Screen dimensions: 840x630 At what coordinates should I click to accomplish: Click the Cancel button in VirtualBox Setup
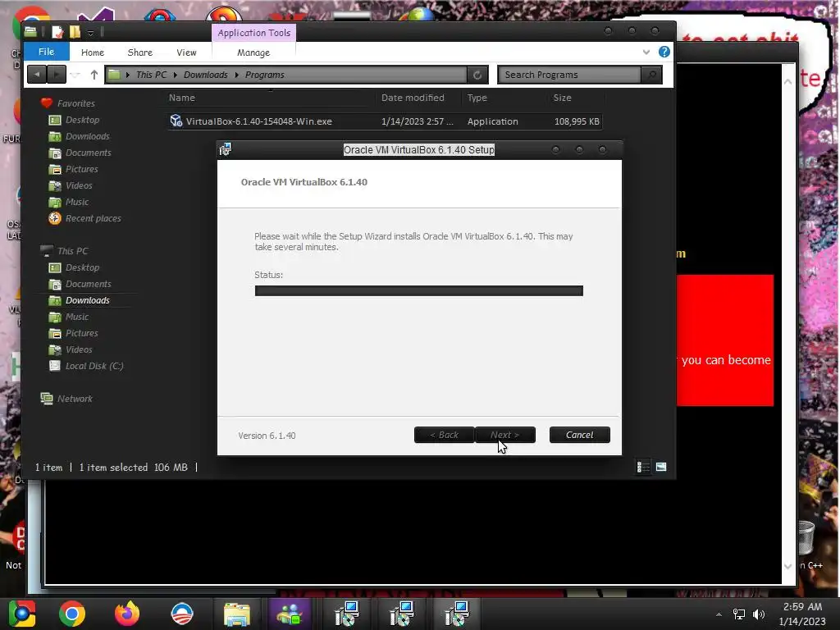pos(580,435)
